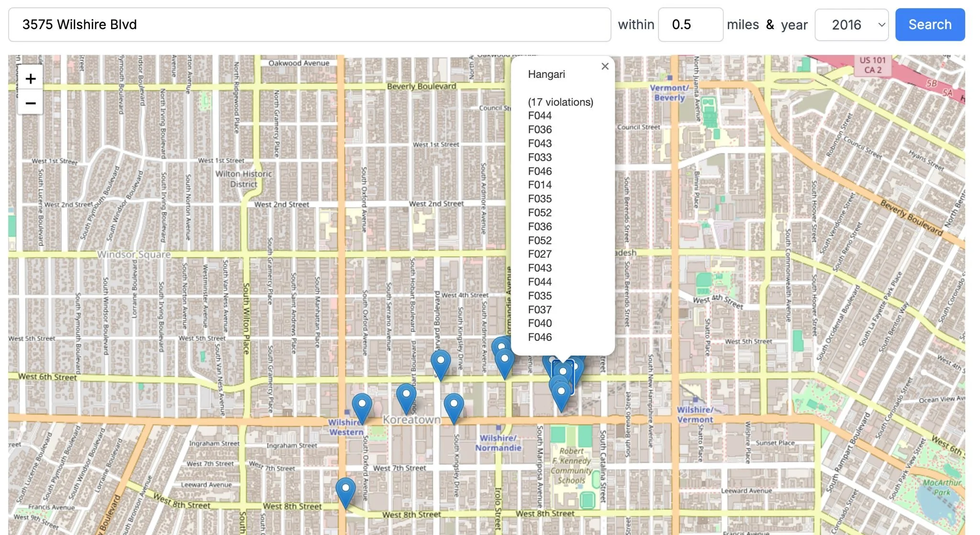Click the miles radius field showing 0.5
This screenshot has height=535, width=980.
point(690,25)
